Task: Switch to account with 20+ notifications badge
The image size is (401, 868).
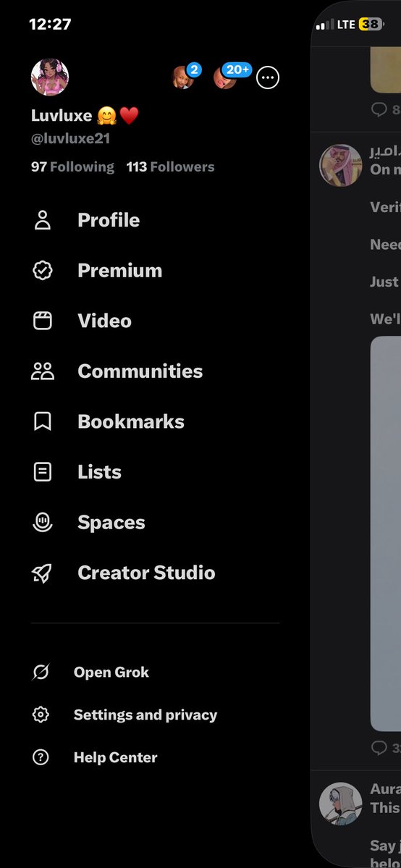Action: click(225, 77)
